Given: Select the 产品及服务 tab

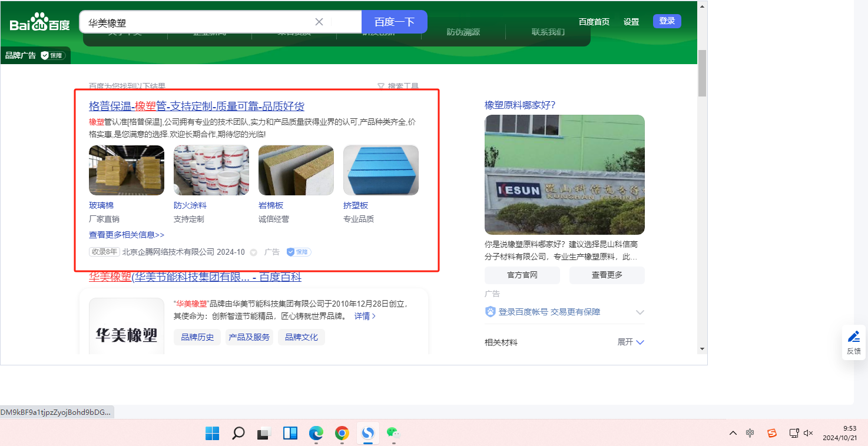Looking at the screenshot, I should click(249, 337).
